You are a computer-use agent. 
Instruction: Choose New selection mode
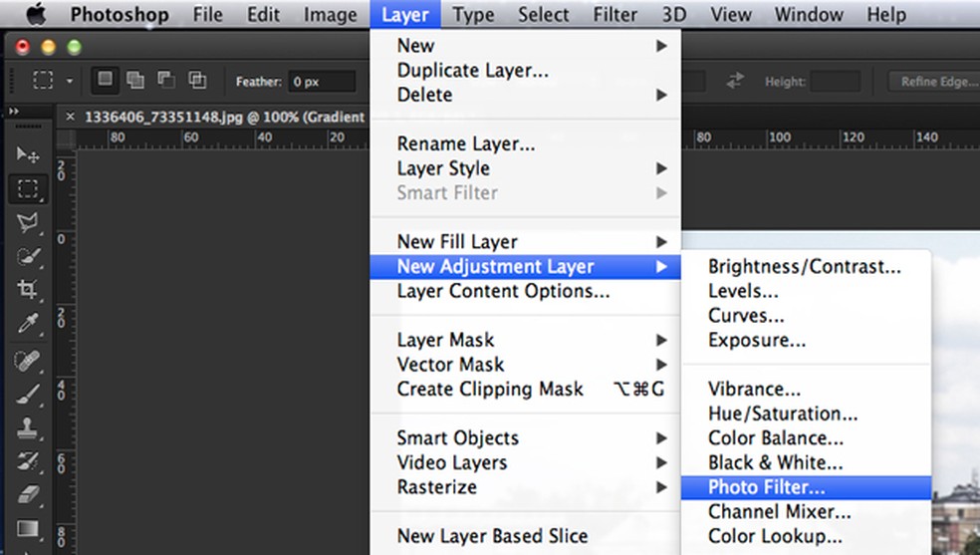105,80
